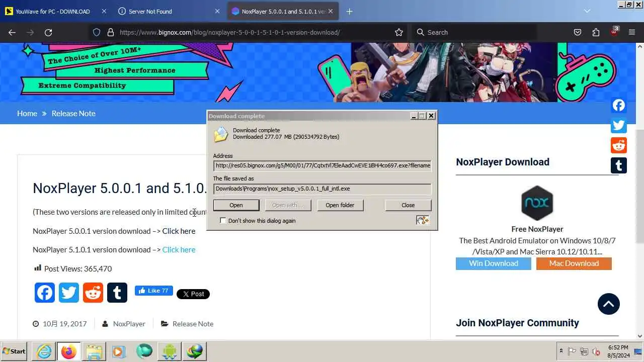Image resolution: width=644 pixels, height=362 pixels.
Task: Click the Mac Download button
Action: click(574, 263)
